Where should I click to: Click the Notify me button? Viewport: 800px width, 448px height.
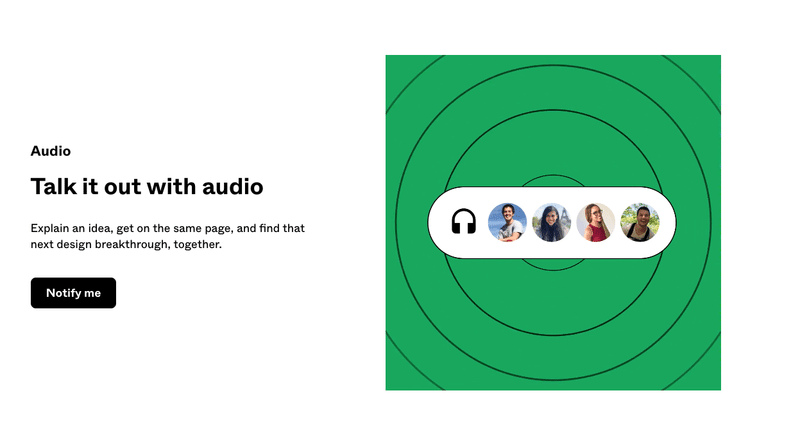pos(73,293)
